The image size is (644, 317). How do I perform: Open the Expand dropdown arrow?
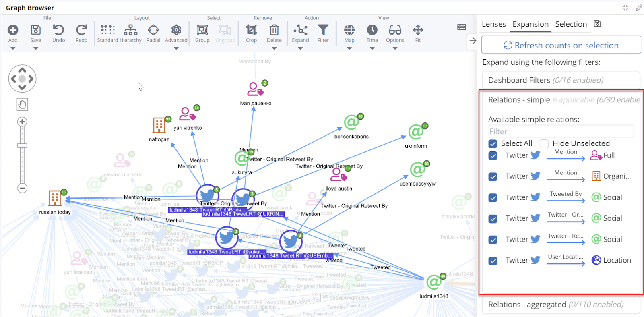[x=300, y=48]
